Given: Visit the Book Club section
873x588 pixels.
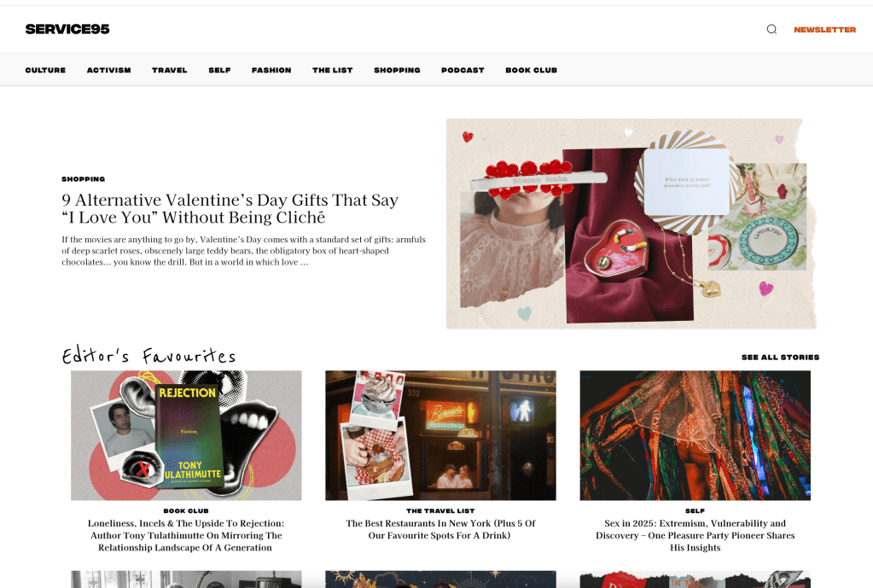Looking at the screenshot, I should click(531, 70).
